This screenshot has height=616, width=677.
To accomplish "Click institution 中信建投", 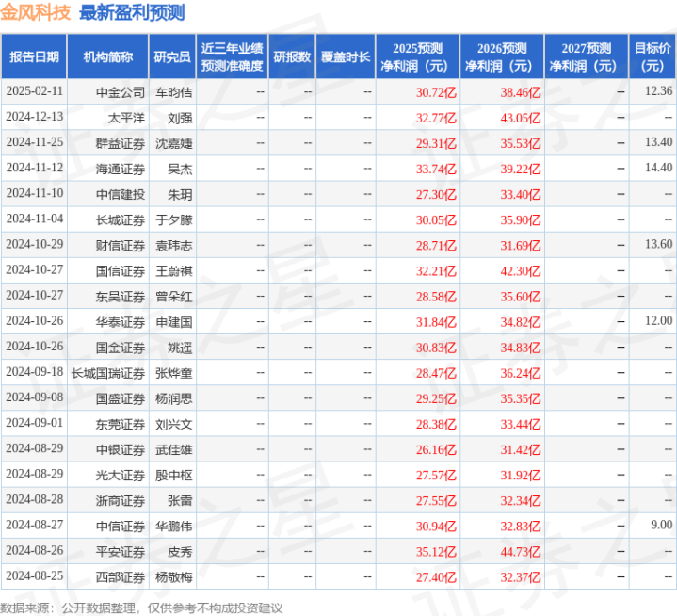I will click(121, 194).
